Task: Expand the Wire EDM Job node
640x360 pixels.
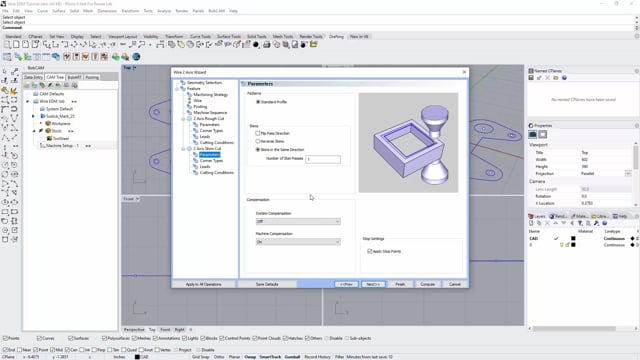Action: (x=28, y=101)
